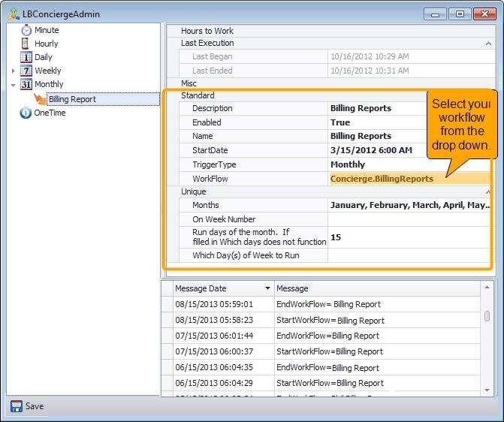Click the On Week Number label
This screenshot has width=504, height=422.
pyautogui.click(x=224, y=219)
